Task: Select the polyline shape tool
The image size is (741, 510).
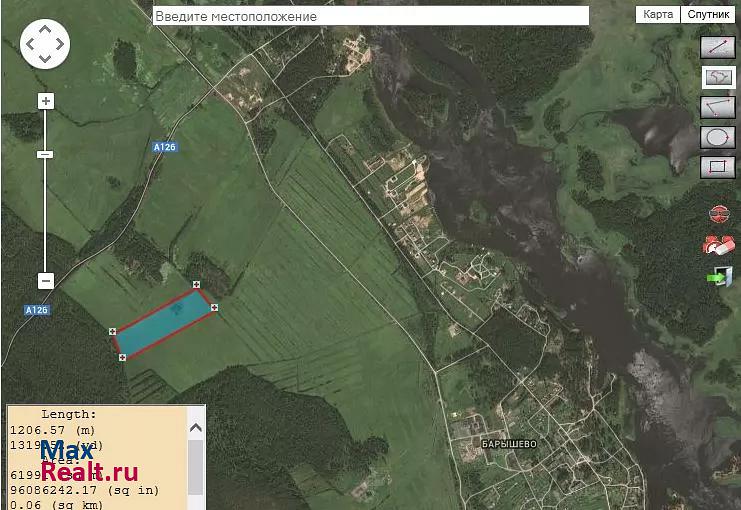Action: (716, 106)
